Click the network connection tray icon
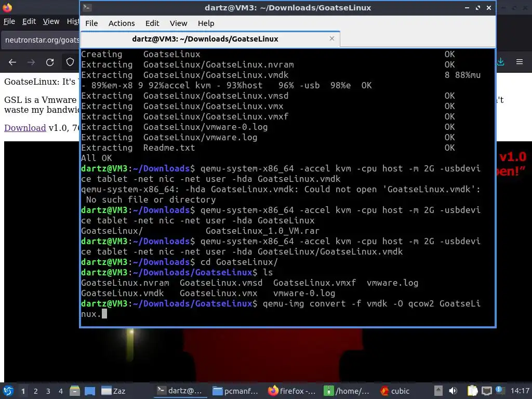Screen dimensions: 532x399 point(486,391)
